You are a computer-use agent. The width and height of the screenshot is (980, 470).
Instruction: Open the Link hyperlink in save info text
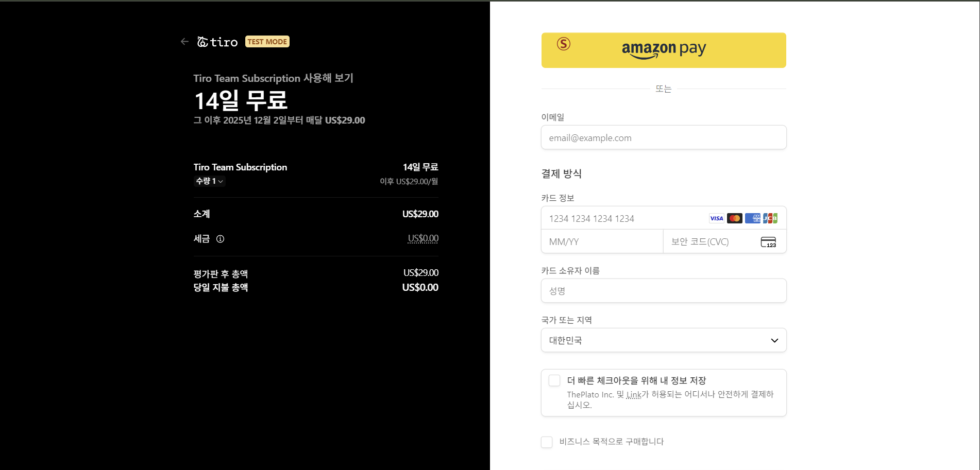pyautogui.click(x=634, y=395)
